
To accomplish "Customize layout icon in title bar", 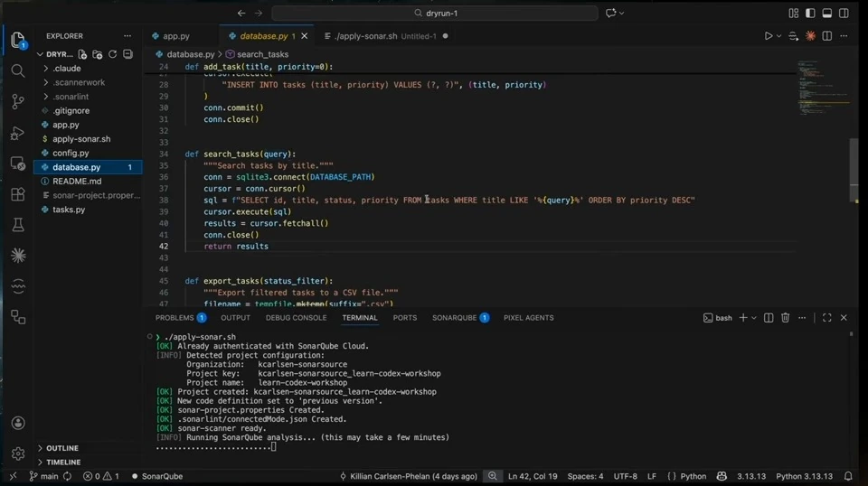I will click(794, 13).
